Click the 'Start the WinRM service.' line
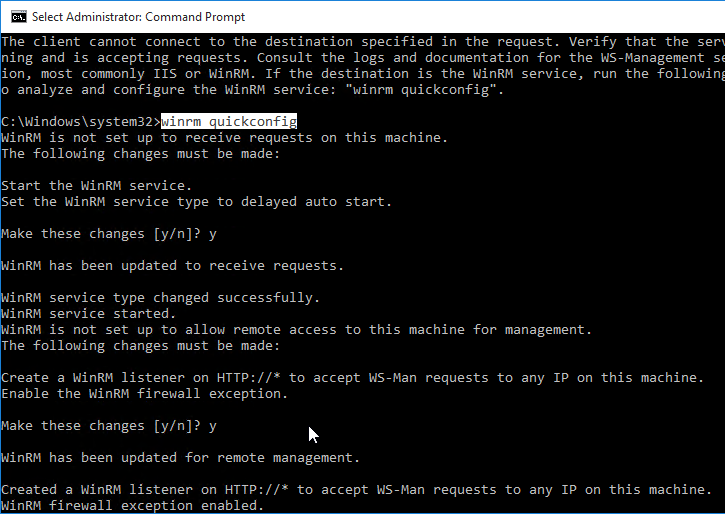This screenshot has height=514, width=725. 96,186
